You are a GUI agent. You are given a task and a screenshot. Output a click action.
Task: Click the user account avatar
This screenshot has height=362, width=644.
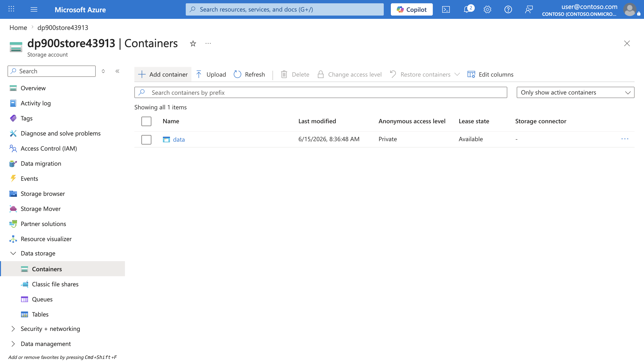pyautogui.click(x=630, y=9)
